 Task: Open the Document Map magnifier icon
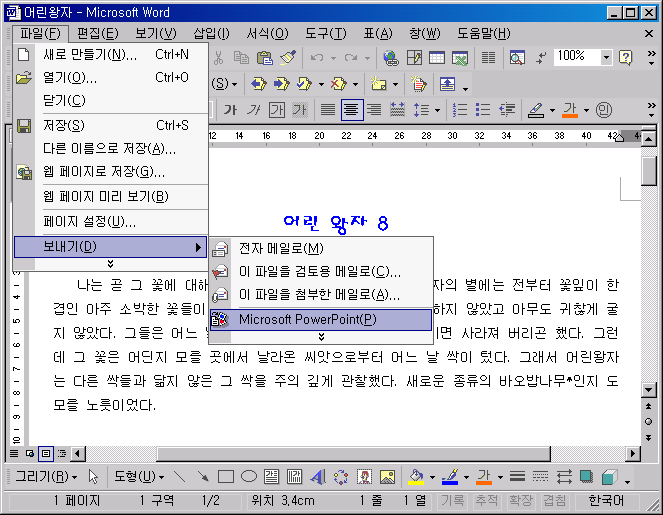[x=517, y=58]
